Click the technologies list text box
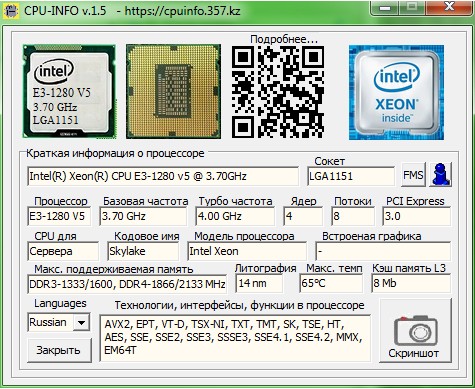 (x=235, y=338)
